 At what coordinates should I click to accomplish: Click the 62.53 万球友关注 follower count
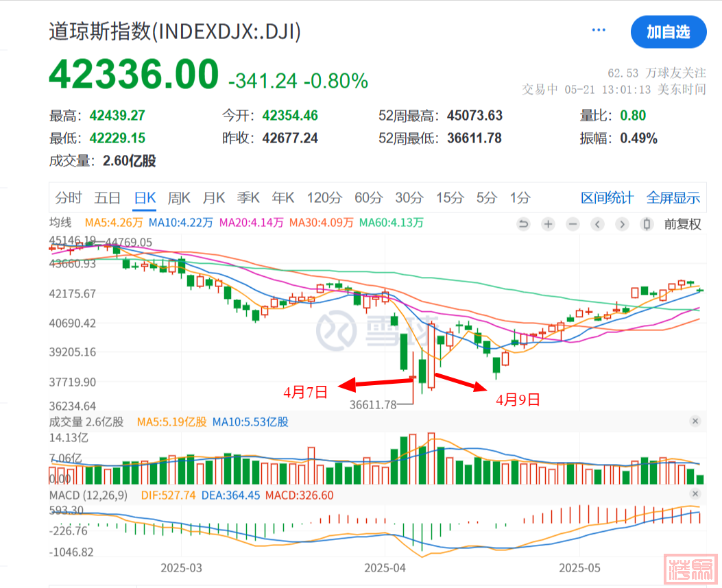coord(657,73)
